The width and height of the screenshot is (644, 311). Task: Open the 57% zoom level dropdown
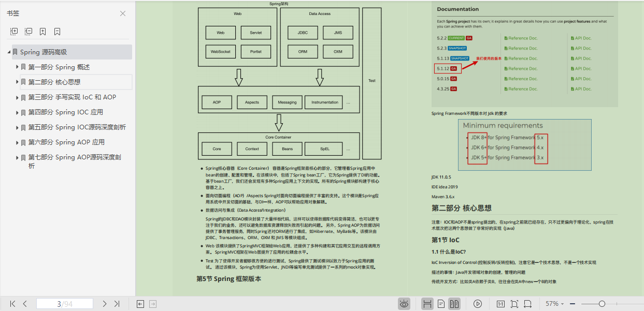coord(555,304)
